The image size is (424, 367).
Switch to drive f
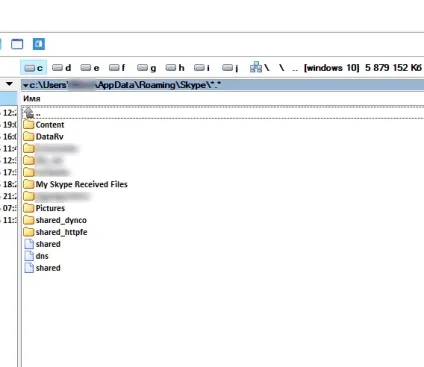[x=117, y=68]
